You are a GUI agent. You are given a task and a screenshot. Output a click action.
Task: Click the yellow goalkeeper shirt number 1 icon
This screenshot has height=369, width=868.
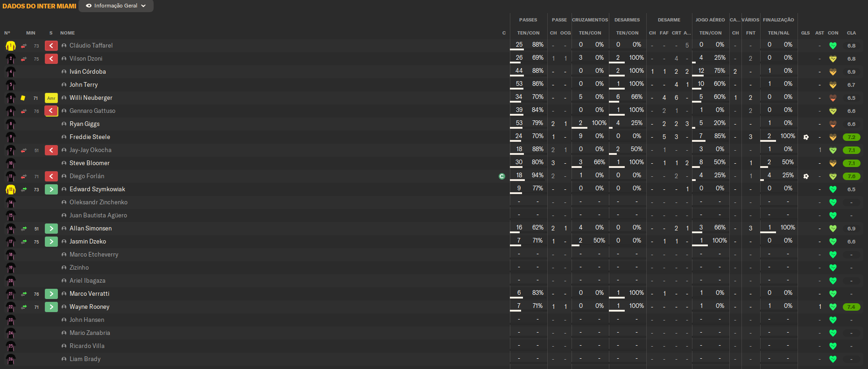(x=11, y=46)
